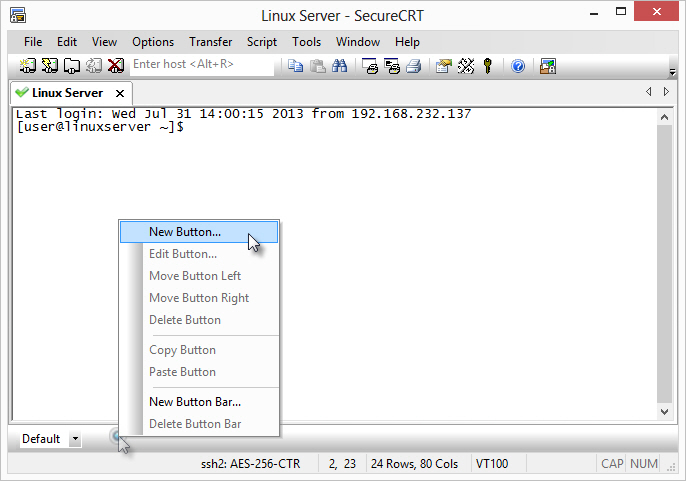Click the Disconnect red X icon

(x=116, y=66)
